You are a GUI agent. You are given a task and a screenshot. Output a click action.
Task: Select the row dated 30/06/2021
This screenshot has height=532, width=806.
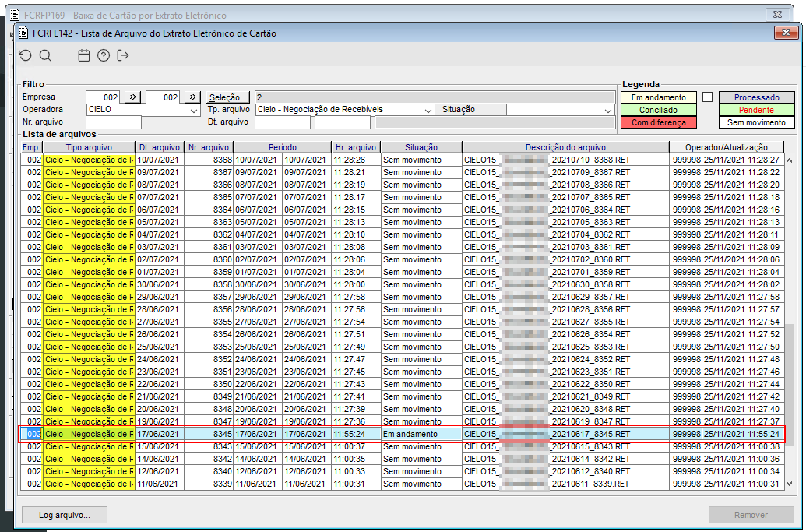[403, 284]
